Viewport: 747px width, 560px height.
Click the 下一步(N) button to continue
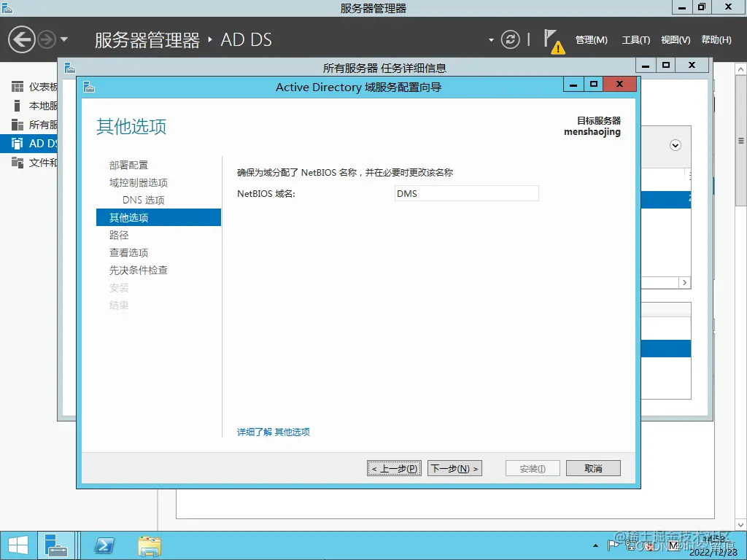tap(454, 468)
